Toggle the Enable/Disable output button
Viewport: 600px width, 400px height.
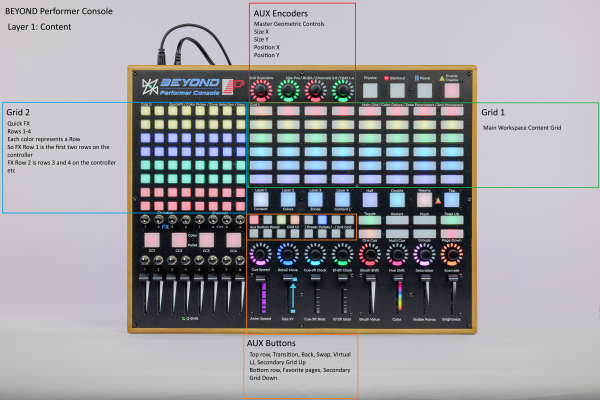click(x=451, y=91)
